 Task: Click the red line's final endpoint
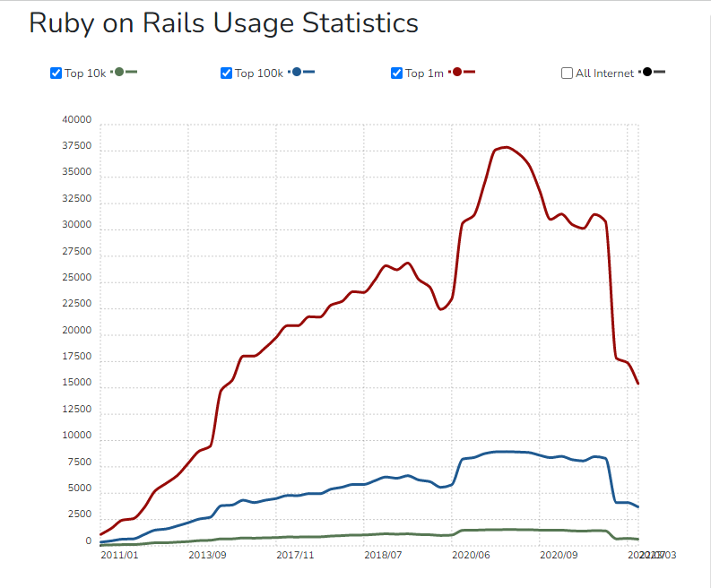click(638, 384)
